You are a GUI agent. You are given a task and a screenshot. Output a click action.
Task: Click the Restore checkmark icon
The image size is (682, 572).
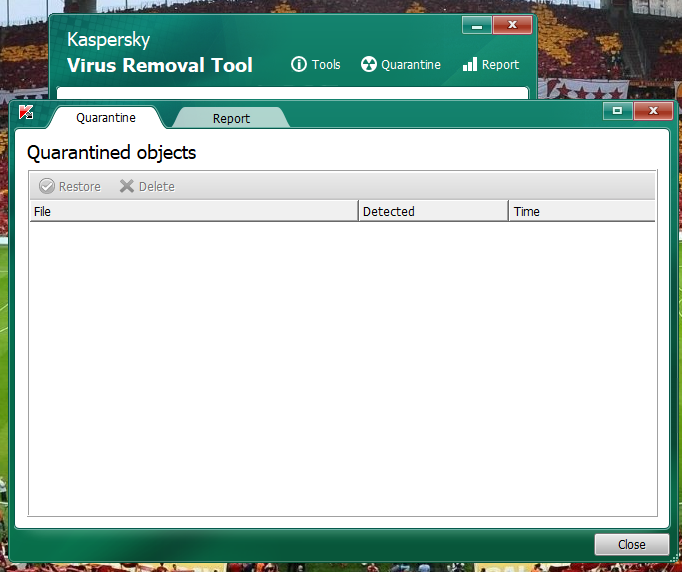47,186
